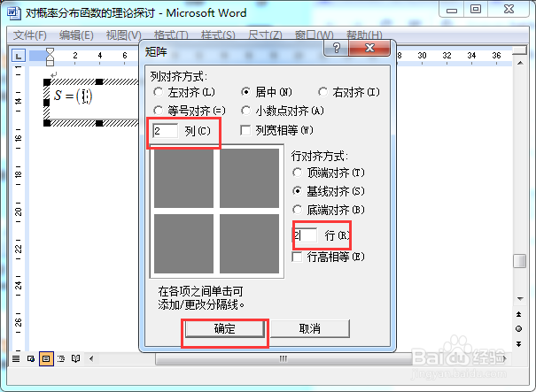This screenshot has width=536, height=392.
Task: Open the 窗口(W) menu
Action: click(x=314, y=35)
